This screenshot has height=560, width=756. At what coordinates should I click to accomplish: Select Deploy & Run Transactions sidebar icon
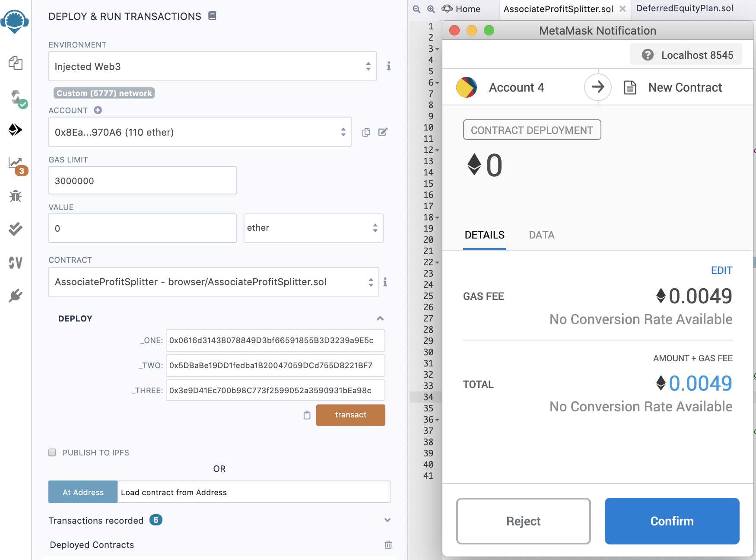pos(16,130)
